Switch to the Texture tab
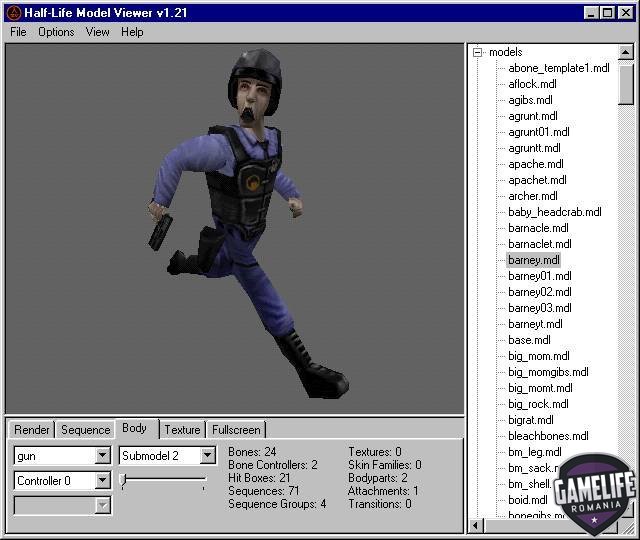 182,430
